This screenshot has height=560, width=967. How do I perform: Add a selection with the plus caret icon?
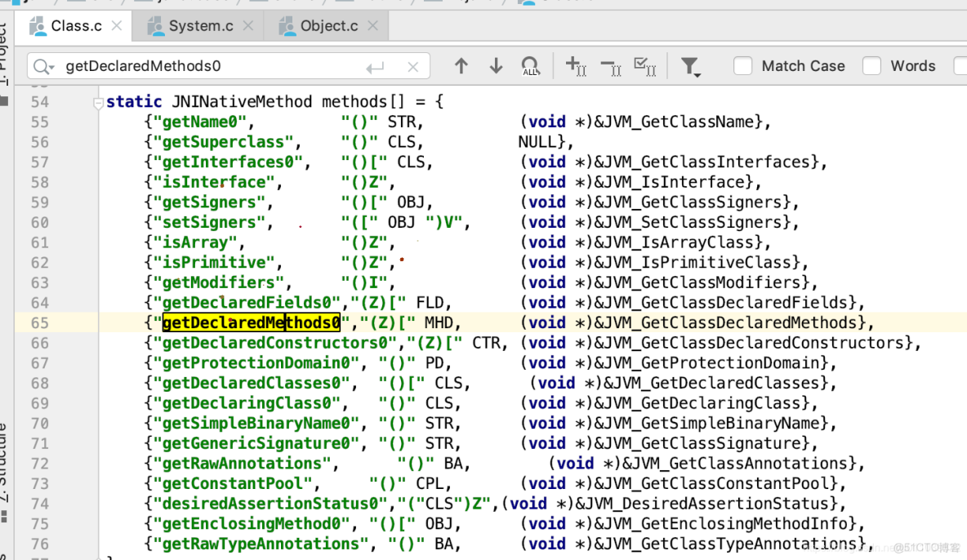[x=577, y=65]
